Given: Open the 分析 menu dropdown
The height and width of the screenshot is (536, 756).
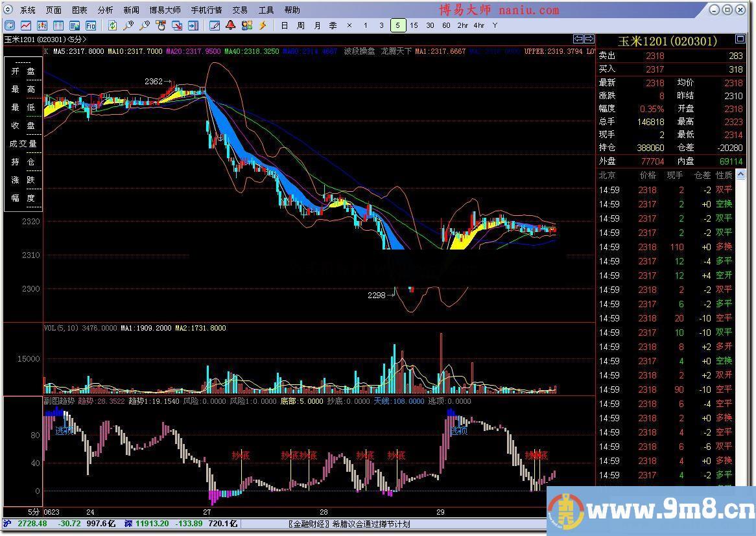Looking at the screenshot, I should pos(105,10).
